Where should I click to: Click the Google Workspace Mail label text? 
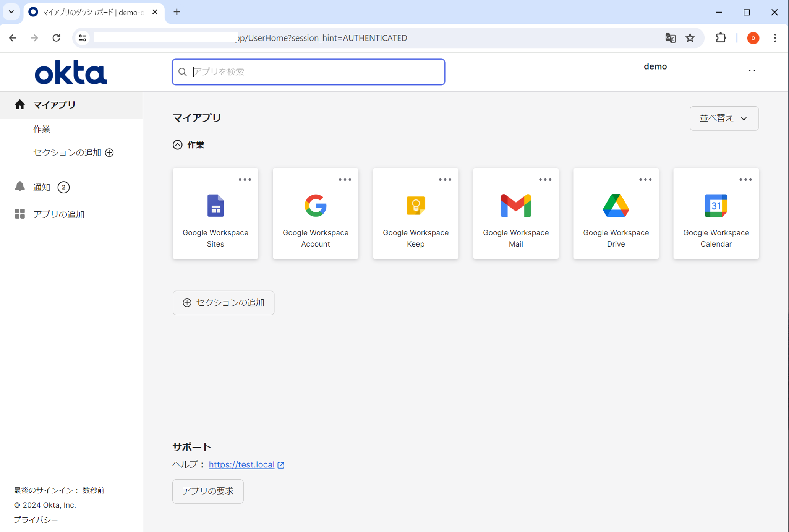coord(516,238)
